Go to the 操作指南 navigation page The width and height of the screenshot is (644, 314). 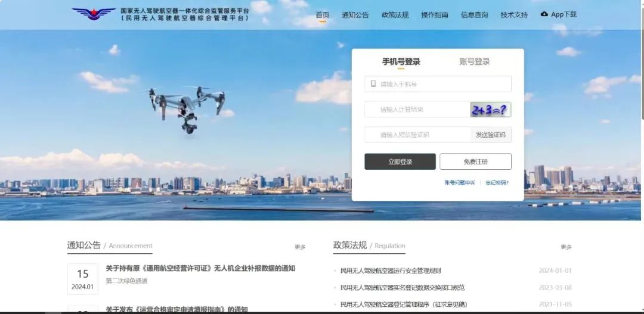tap(435, 15)
